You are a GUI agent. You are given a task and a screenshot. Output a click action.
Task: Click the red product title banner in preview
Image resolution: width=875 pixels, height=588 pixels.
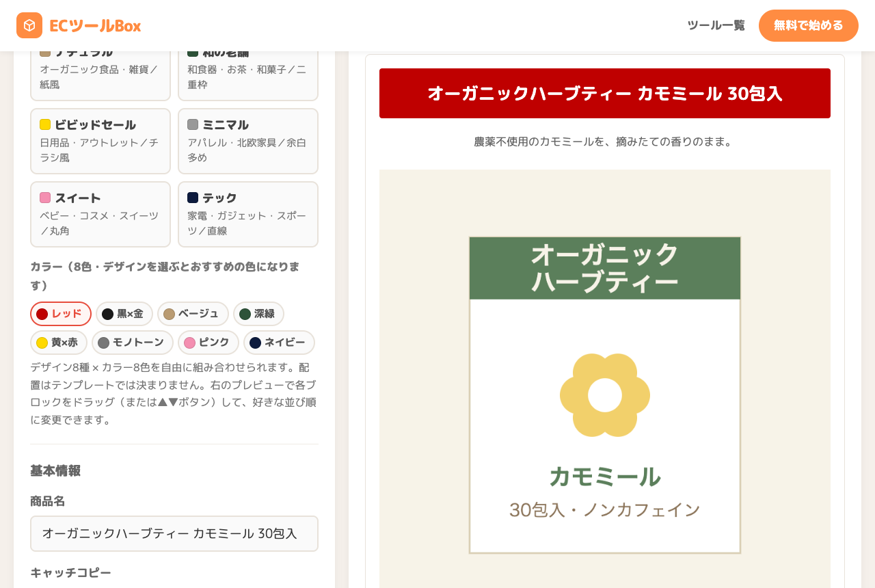pyautogui.click(x=605, y=93)
